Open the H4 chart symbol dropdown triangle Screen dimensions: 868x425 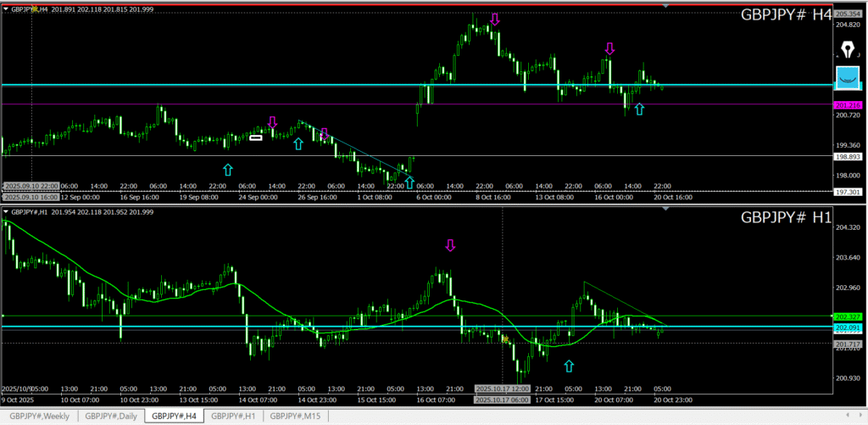click(6, 9)
